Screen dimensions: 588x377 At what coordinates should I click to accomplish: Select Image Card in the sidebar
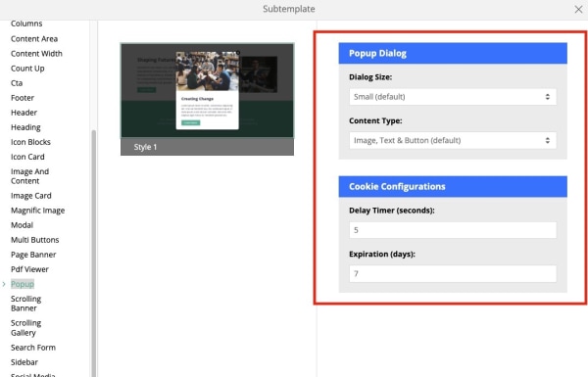[x=30, y=196]
